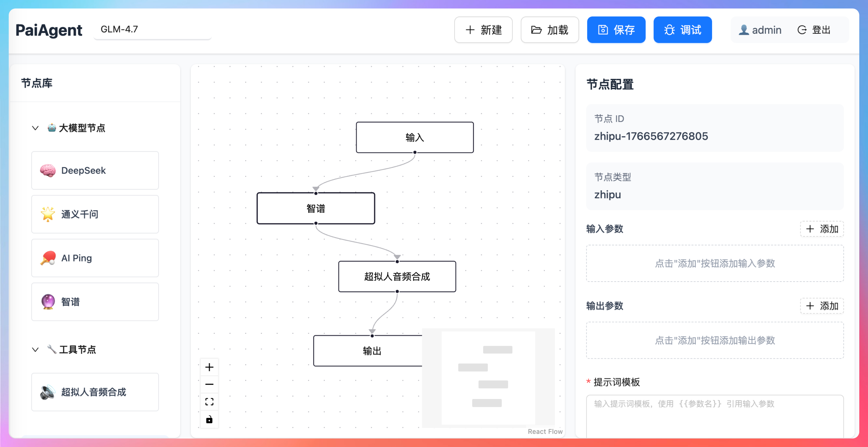
Task: Collapse the 工具节点 section chevron
Action: point(35,349)
